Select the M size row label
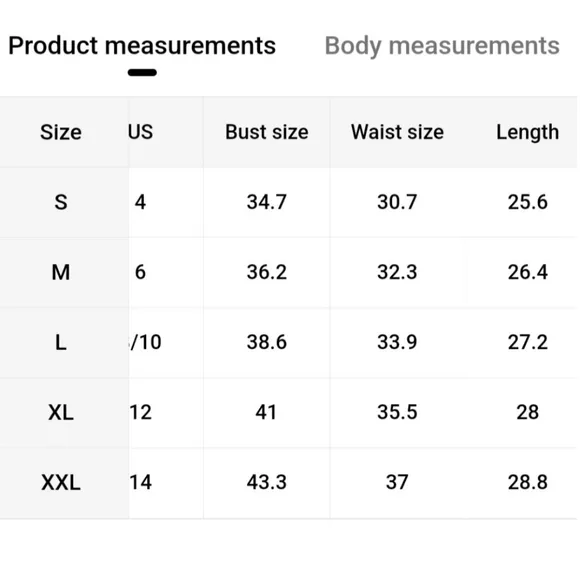This screenshot has width=580, height=580. [x=61, y=272]
